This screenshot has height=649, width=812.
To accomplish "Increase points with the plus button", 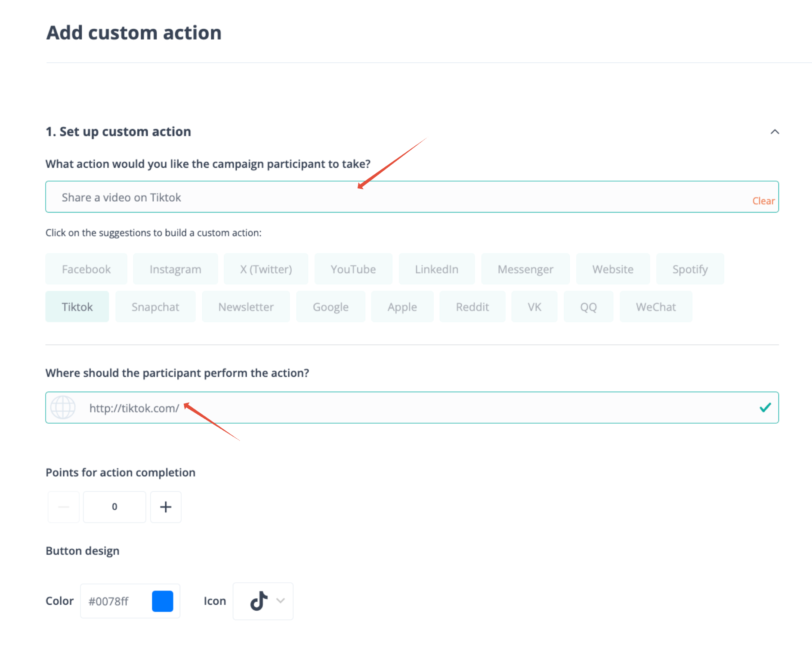I will coord(166,507).
